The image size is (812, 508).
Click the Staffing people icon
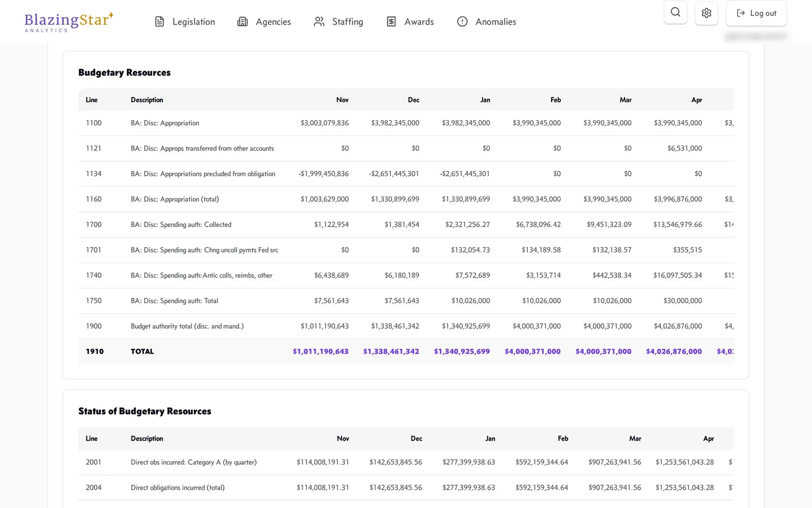pyautogui.click(x=319, y=21)
